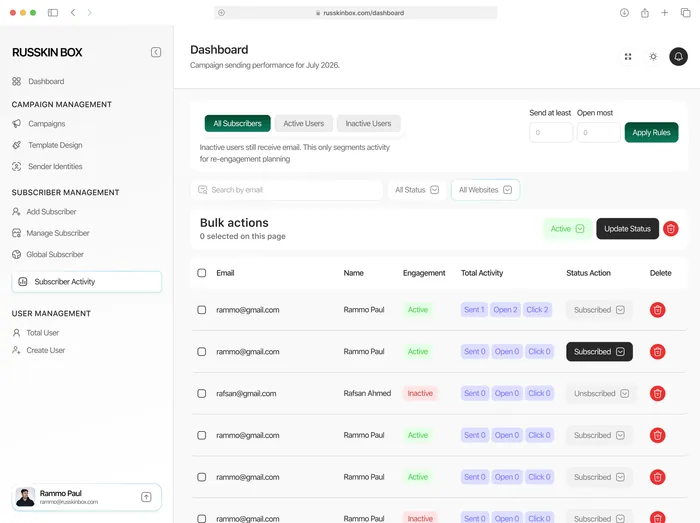
Task: Click the Email column header
Action: 225,273
